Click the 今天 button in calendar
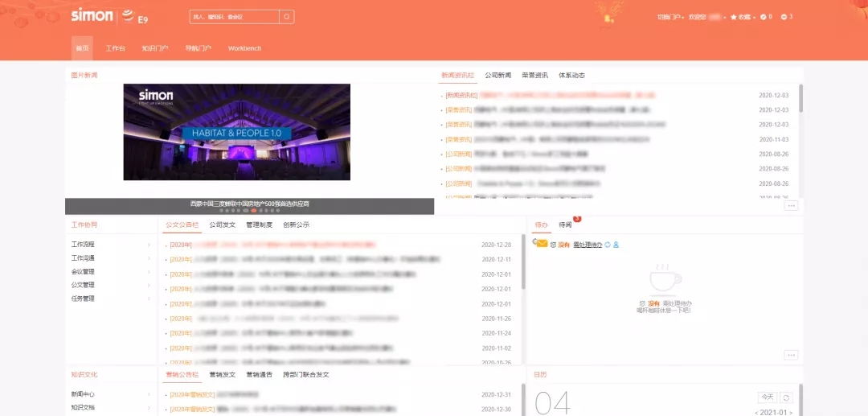The width and height of the screenshot is (868, 416). pos(768,397)
